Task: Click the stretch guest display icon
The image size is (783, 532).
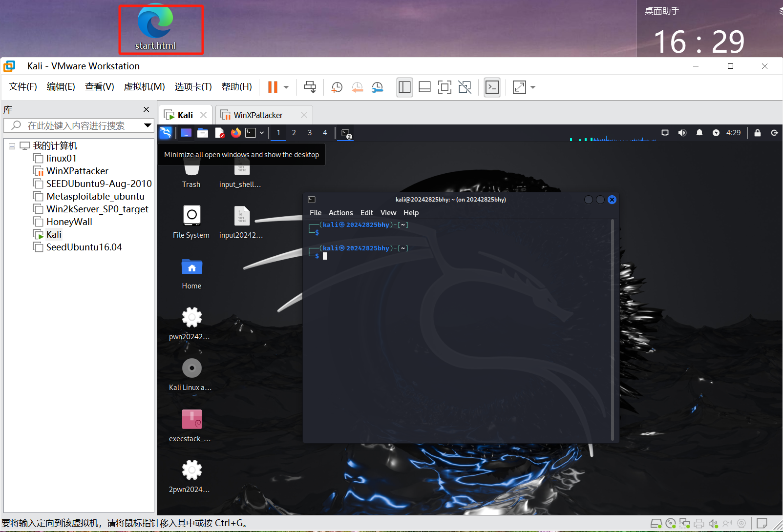Action: 519,87
